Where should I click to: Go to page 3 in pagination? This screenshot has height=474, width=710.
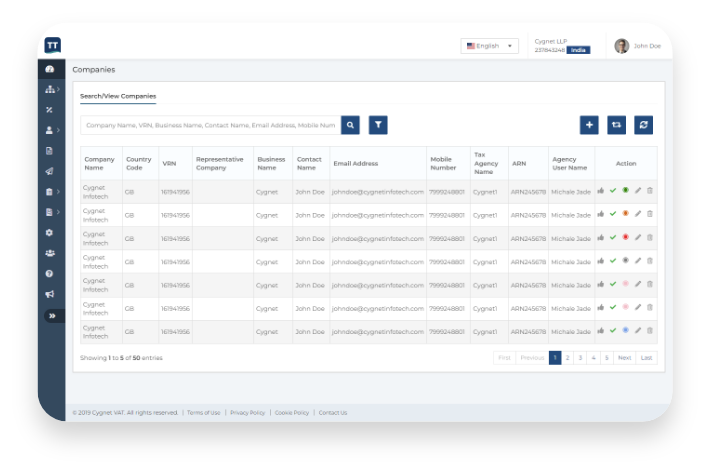580,358
